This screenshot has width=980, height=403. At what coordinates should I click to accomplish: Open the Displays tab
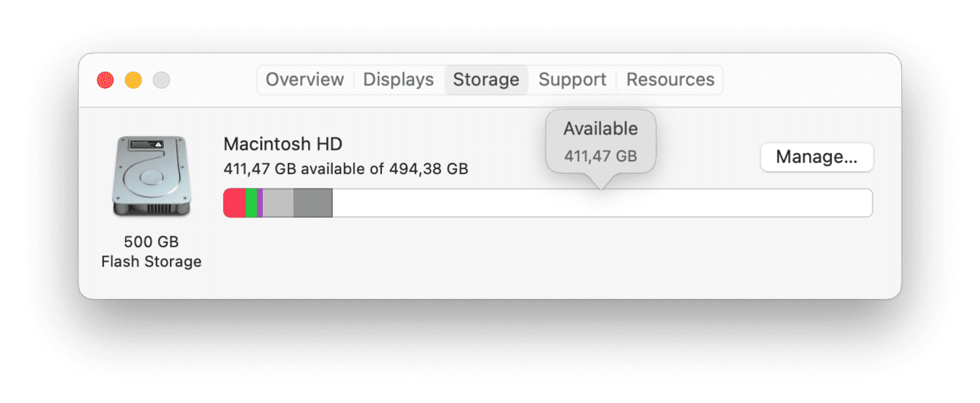coord(398,80)
